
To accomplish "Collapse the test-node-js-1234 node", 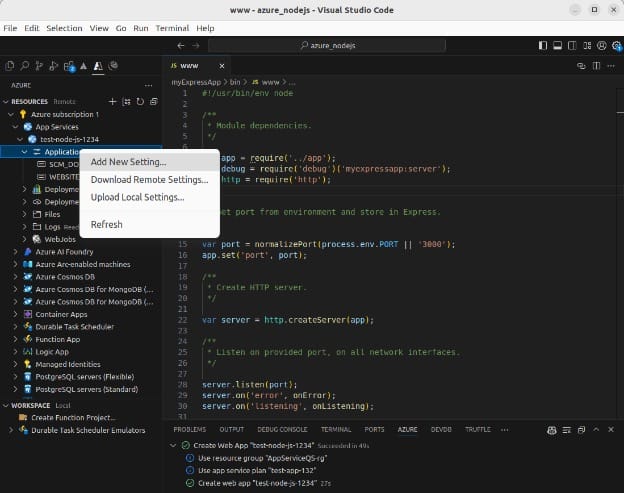I will pyautogui.click(x=20, y=140).
